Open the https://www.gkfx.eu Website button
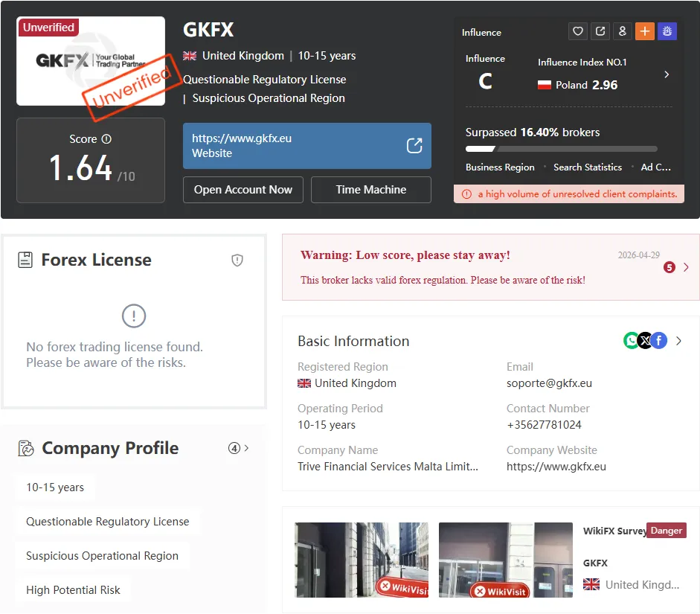This screenshot has width=700, height=614. tap(306, 146)
